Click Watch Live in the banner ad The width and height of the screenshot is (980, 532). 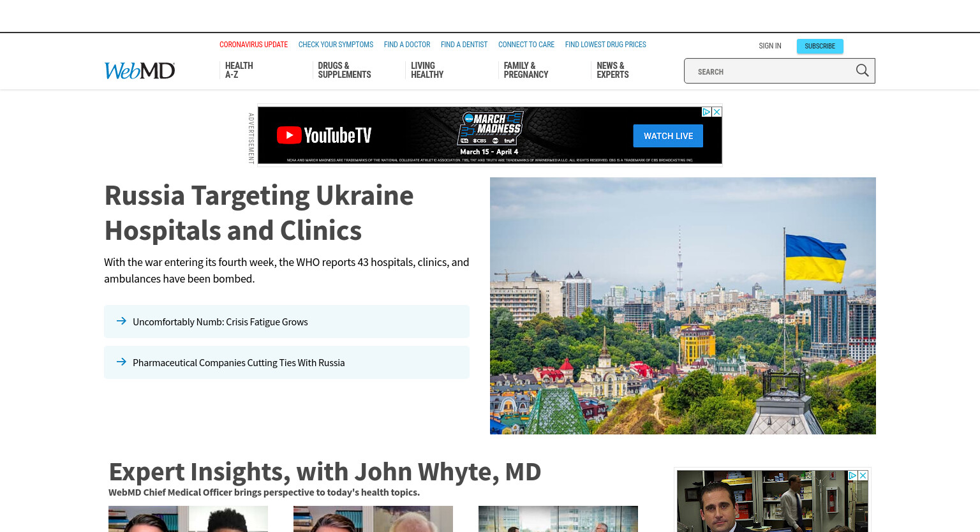(x=668, y=136)
